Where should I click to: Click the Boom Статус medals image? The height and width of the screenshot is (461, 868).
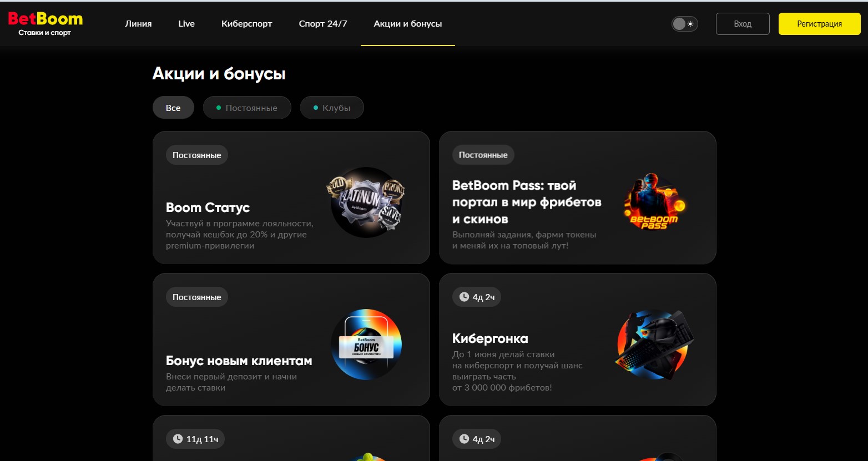[366, 202]
